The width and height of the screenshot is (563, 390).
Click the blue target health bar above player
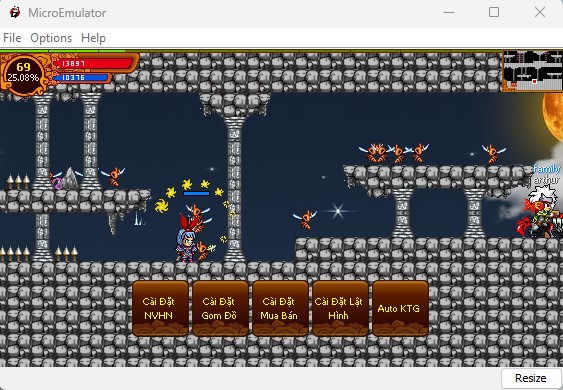pyautogui.click(x=196, y=194)
